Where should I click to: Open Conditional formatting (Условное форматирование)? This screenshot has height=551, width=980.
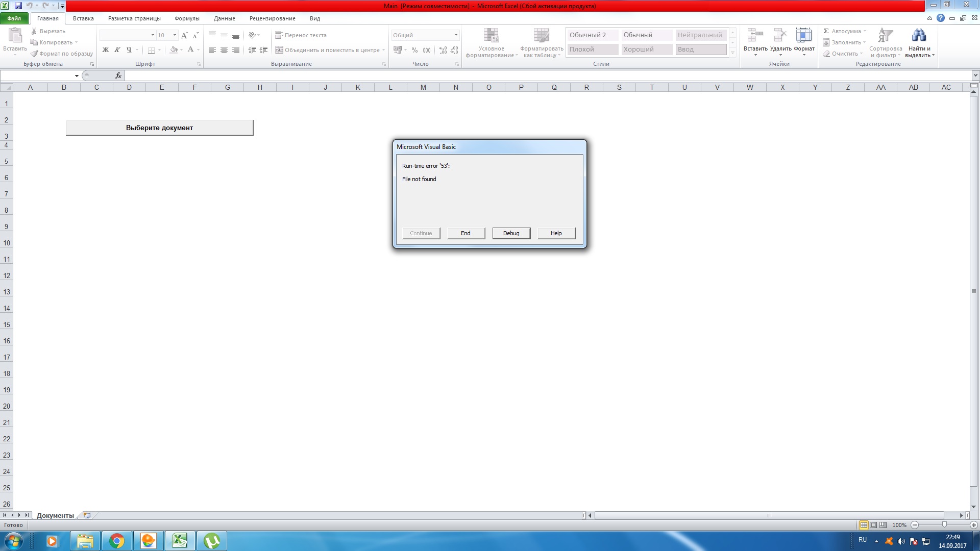coord(492,43)
